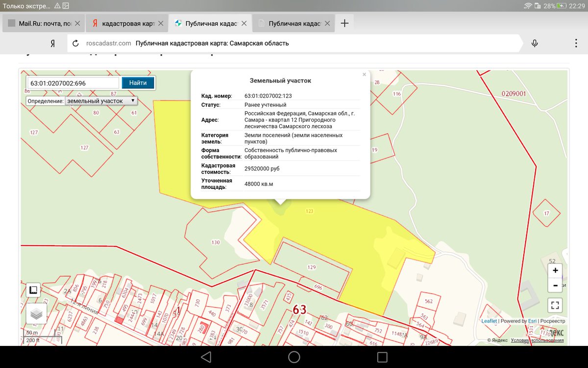The image size is (588, 368).
Task: Tap the roscadastr.com address bar
Action: click(x=294, y=43)
